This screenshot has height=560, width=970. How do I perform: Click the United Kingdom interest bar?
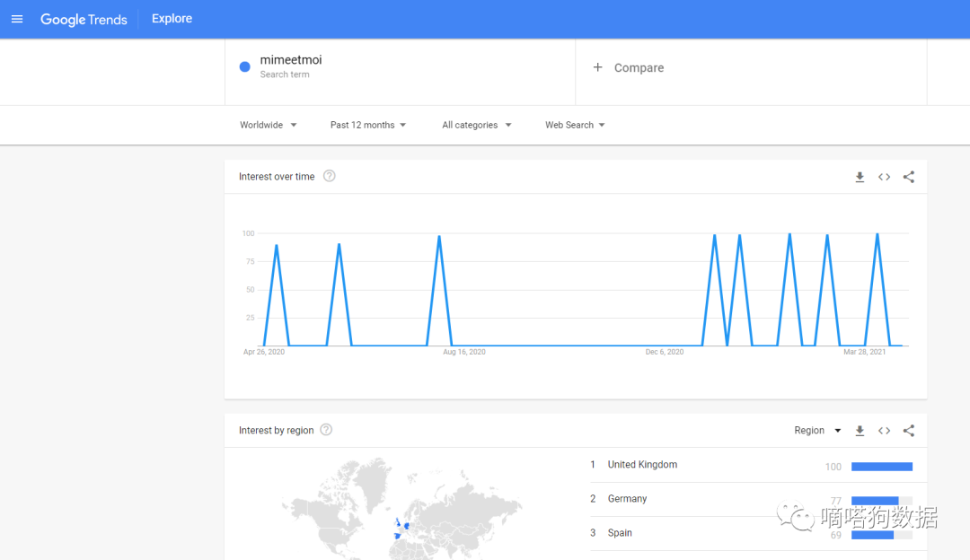point(882,467)
